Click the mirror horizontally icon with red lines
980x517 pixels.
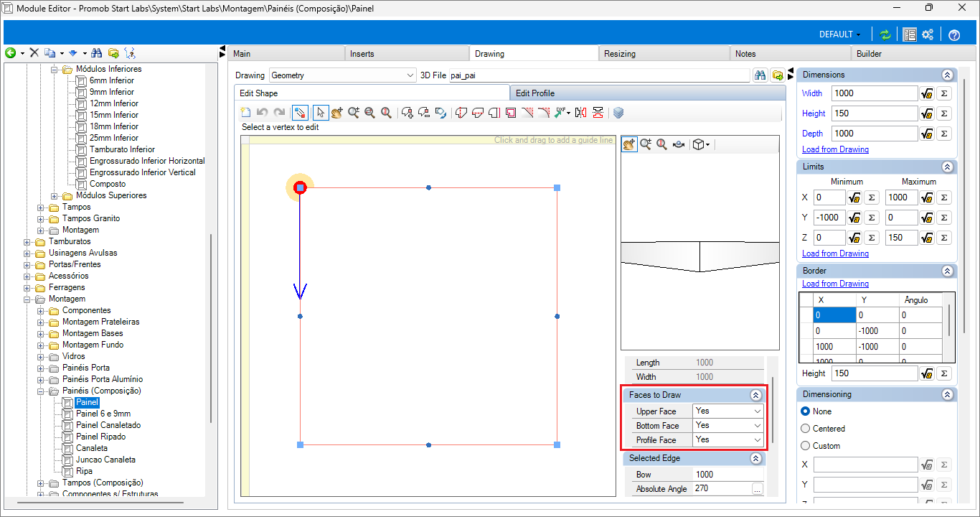pyautogui.click(x=581, y=112)
